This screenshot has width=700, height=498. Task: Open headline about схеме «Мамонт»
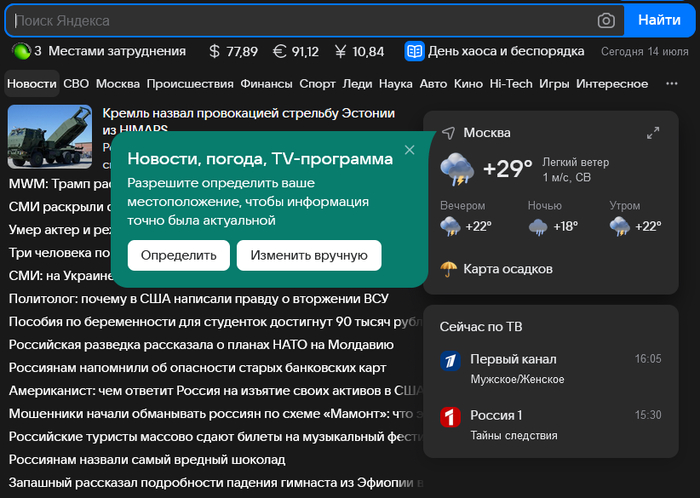coord(216,414)
